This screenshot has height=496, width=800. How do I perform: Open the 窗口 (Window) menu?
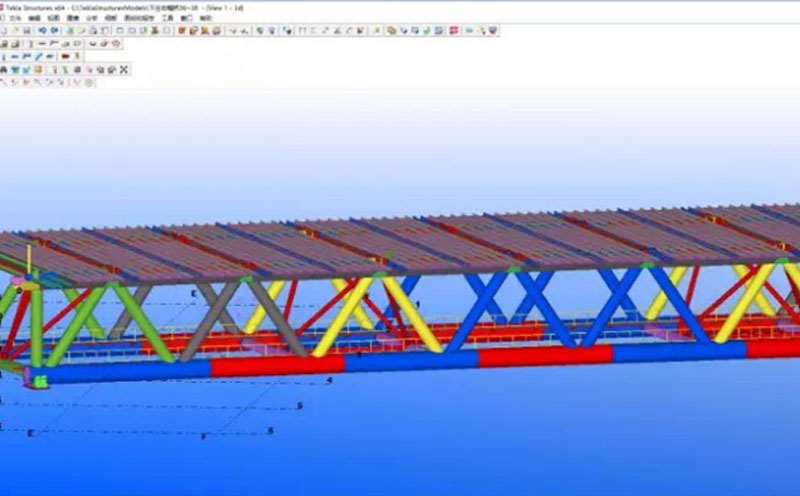click(x=187, y=18)
